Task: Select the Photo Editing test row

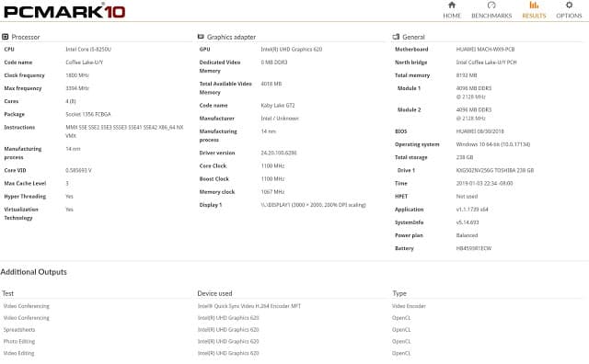Action: tap(19, 342)
